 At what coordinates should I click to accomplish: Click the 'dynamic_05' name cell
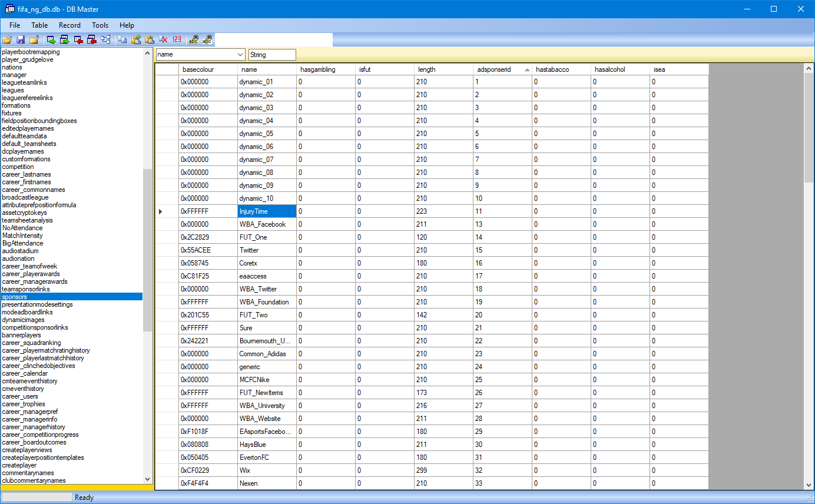[x=267, y=134]
